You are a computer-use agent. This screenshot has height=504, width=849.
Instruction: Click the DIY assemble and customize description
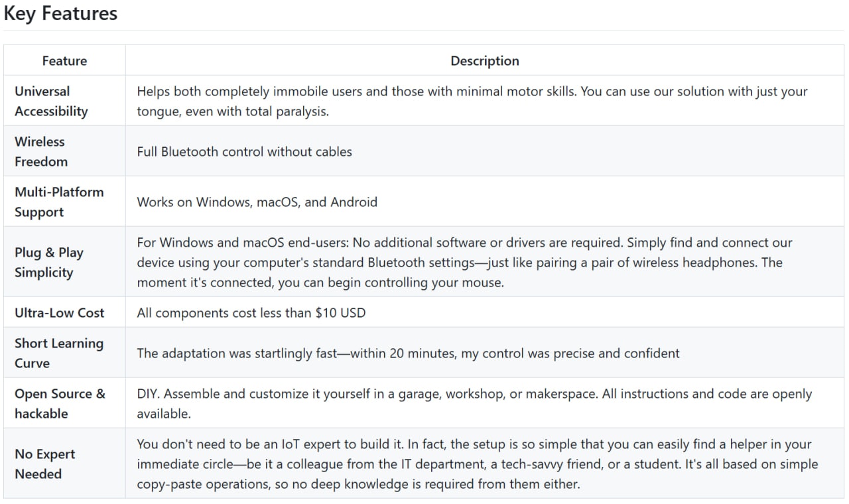(x=474, y=403)
